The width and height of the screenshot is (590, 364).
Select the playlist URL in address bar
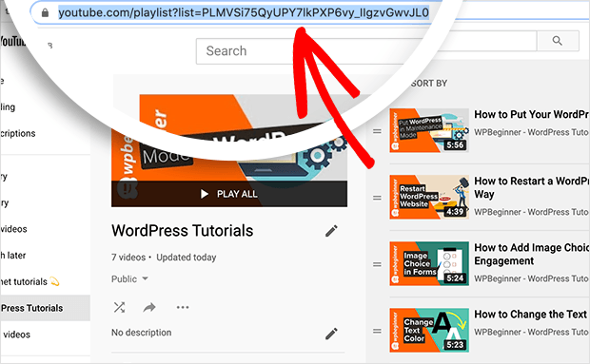tap(244, 13)
